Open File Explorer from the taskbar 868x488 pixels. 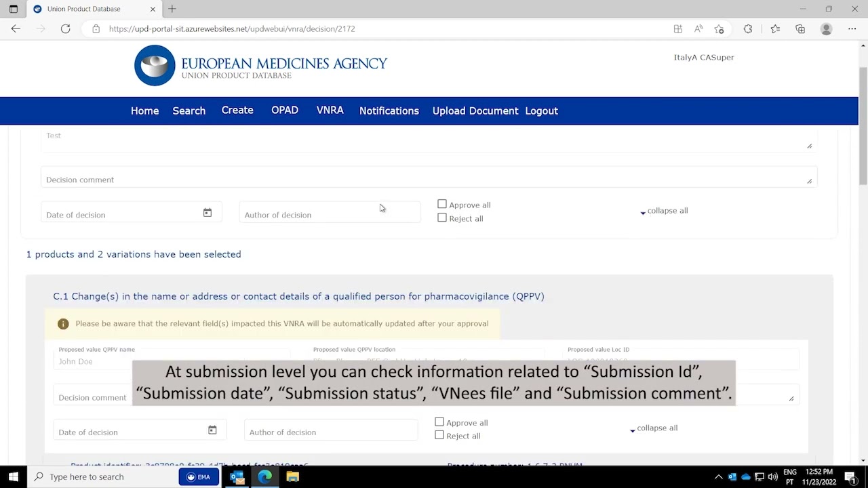[x=292, y=477]
